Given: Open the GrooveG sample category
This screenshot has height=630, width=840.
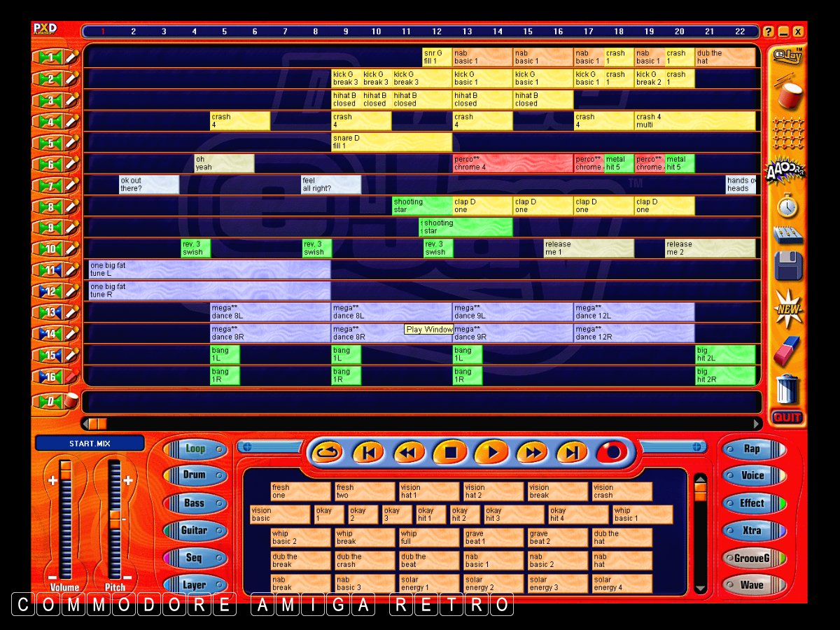Looking at the screenshot, I should (753, 558).
